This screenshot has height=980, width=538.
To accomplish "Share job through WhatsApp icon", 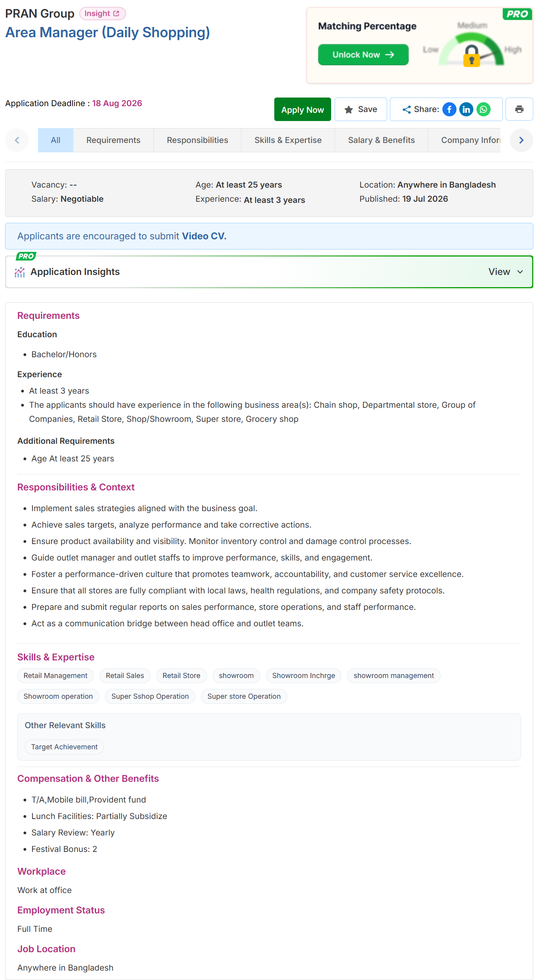I will [484, 109].
